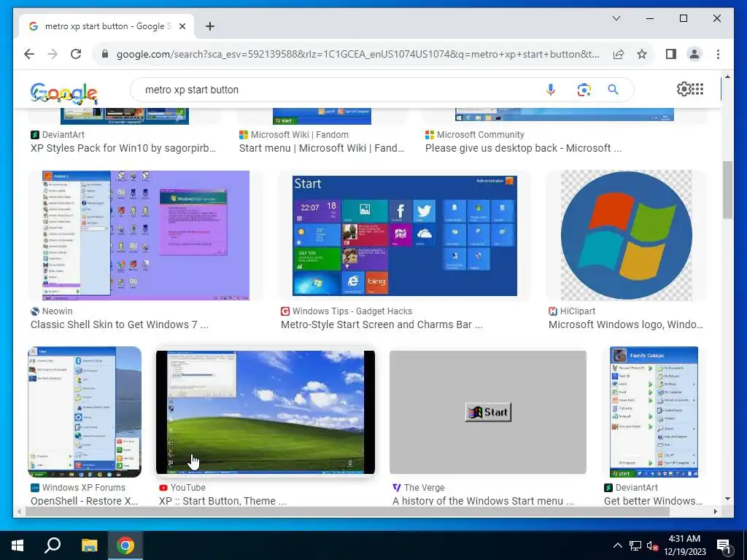Open the tab search dropdown chevron
The height and width of the screenshot is (560, 747).
[616, 18]
